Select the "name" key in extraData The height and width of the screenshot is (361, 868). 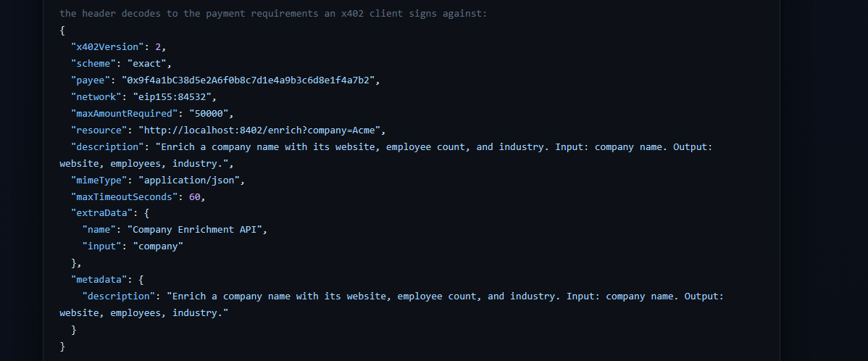click(99, 229)
